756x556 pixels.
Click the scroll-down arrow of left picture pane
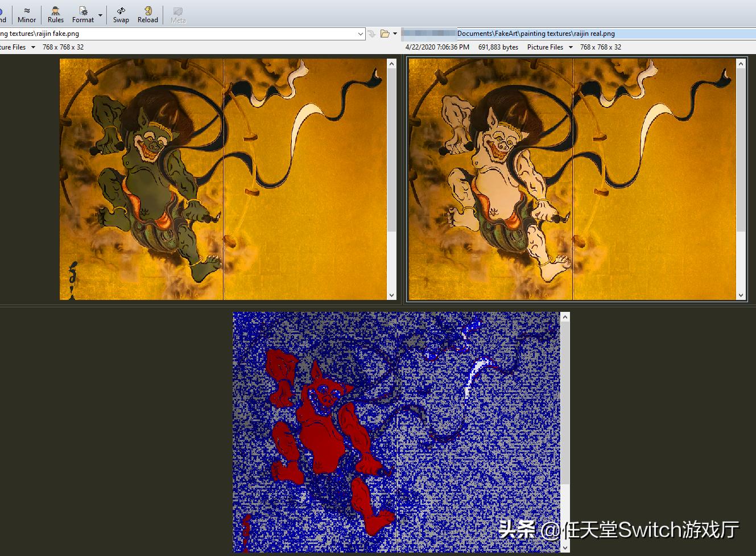pos(391,295)
